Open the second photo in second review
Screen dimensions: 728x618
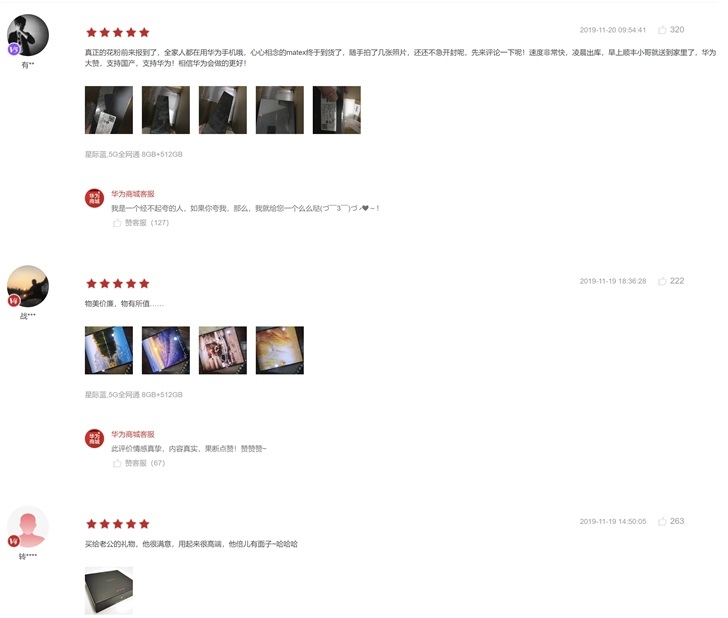166,351
